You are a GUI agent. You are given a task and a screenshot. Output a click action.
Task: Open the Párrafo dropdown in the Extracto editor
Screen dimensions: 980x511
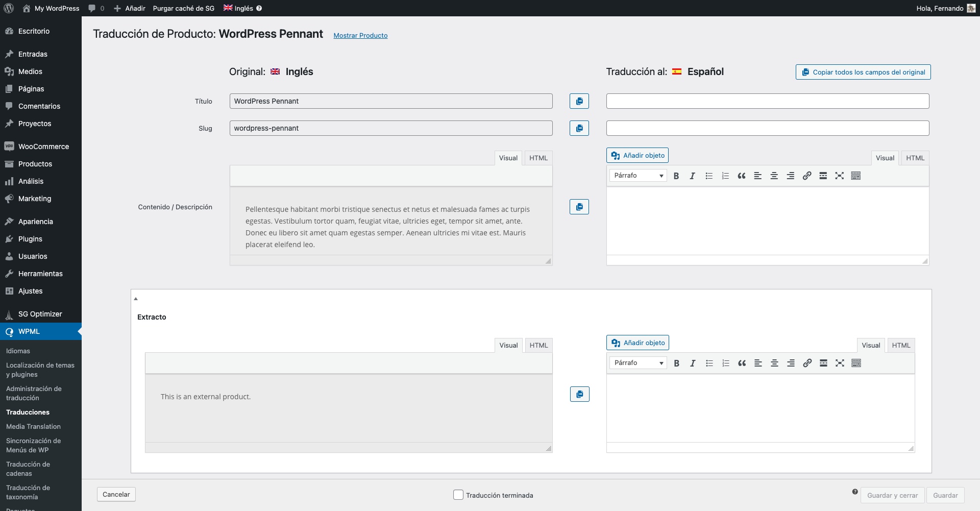[x=638, y=363]
